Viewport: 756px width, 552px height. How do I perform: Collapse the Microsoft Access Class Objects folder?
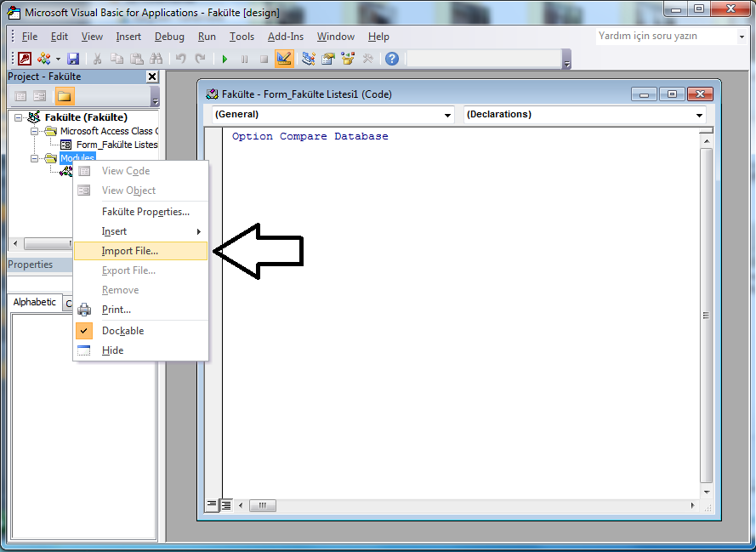pos(34,131)
